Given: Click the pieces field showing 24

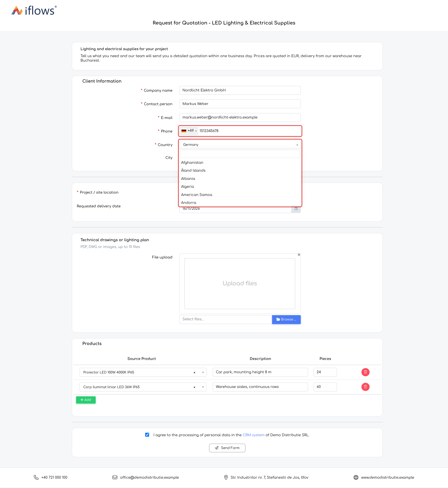Looking at the screenshot, I should (x=325, y=372).
